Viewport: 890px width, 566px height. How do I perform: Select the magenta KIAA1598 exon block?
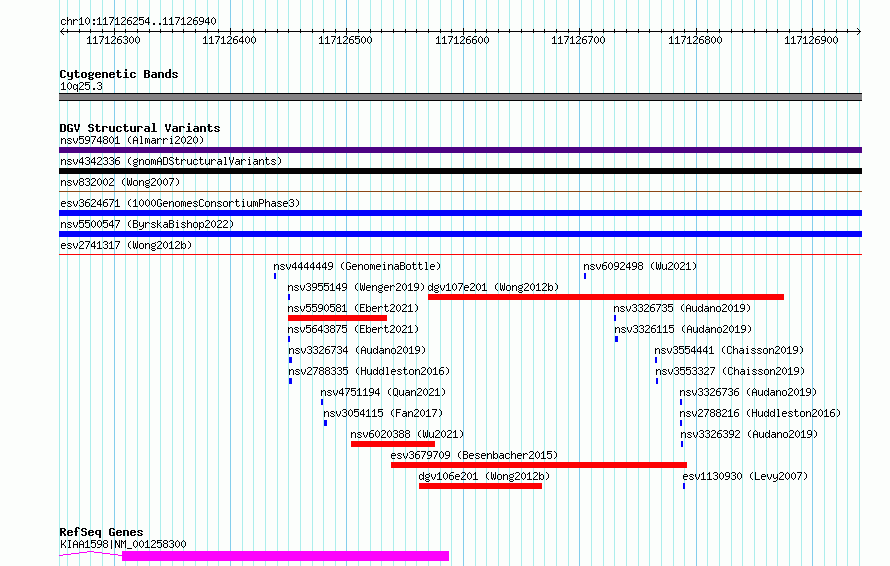(286, 556)
